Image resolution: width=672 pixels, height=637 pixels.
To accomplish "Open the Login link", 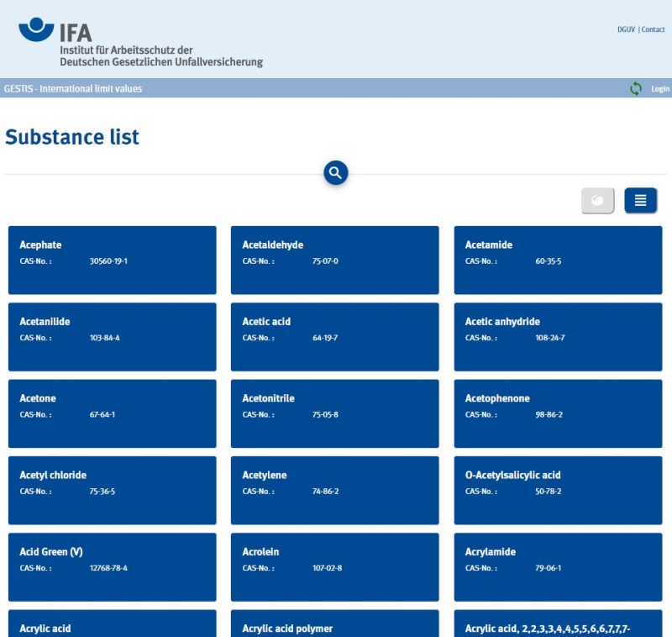I will click(x=660, y=89).
